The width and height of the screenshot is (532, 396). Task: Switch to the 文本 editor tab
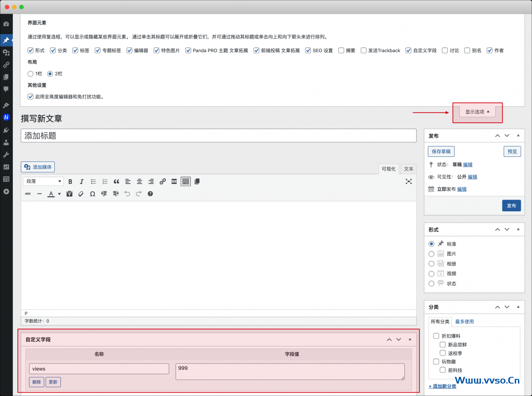tap(409, 169)
